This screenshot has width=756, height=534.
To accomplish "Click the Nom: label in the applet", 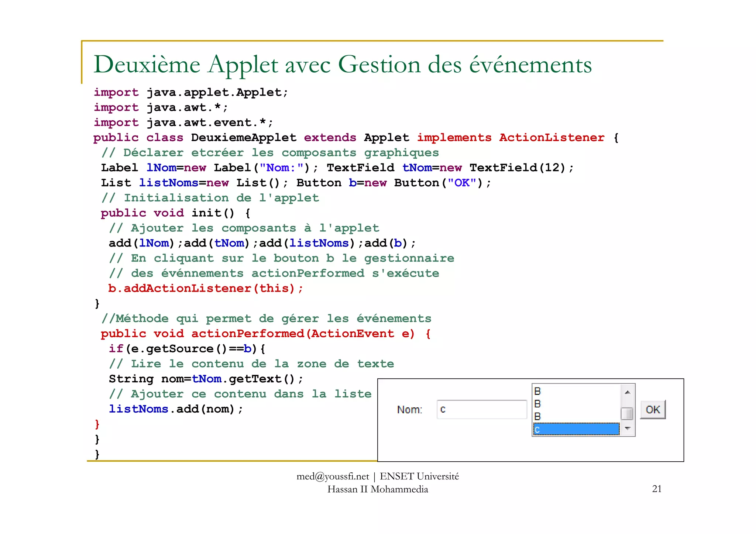I will coord(409,410).
